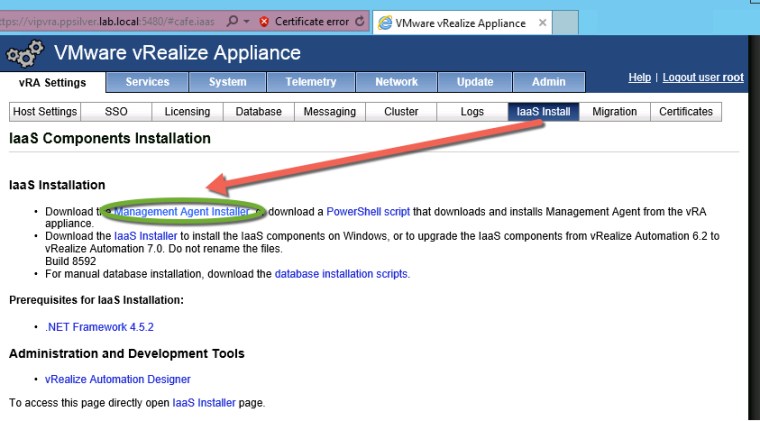760x421 pixels.
Task: Switch to the Messaging sub-tab
Action: point(330,111)
